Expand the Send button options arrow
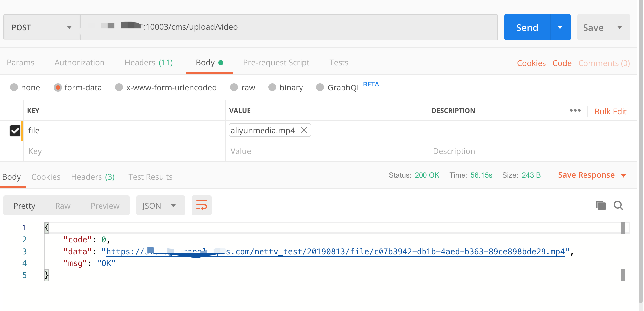The image size is (644, 311). pyautogui.click(x=560, y=27)
